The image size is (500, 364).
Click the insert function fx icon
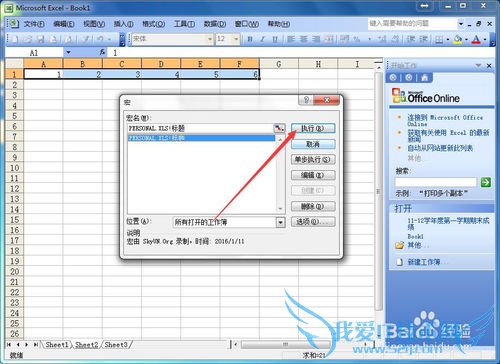tap(102, 52)
